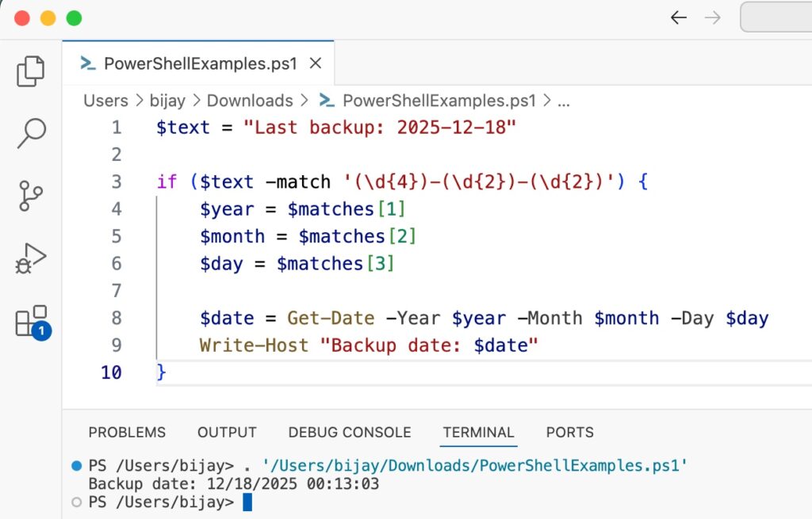Switch to the OUTPUT tab
This screenshot has width=812, height=519.
tap(227, 433)
